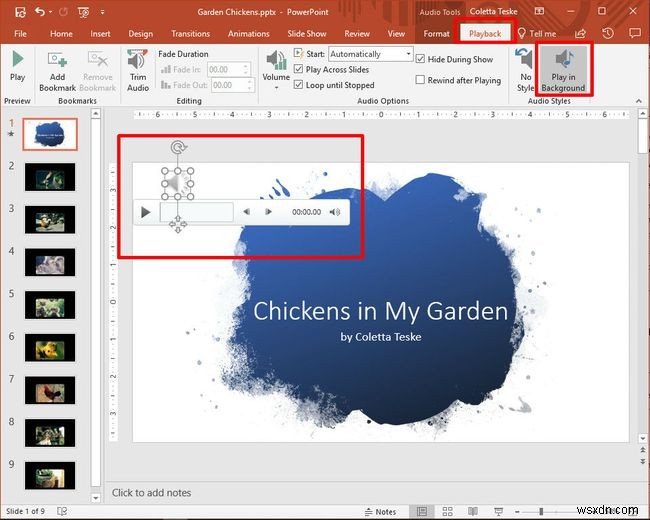
Task: Click to add notes area
Action: [151, 493]
